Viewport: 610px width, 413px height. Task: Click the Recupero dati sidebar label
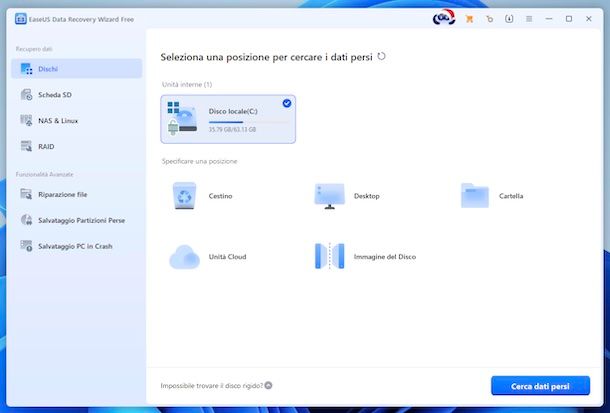(34, 49)
